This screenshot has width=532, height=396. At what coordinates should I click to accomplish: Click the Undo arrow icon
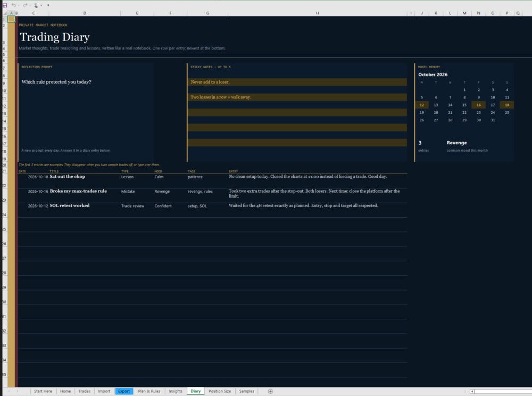click(13, 5)
